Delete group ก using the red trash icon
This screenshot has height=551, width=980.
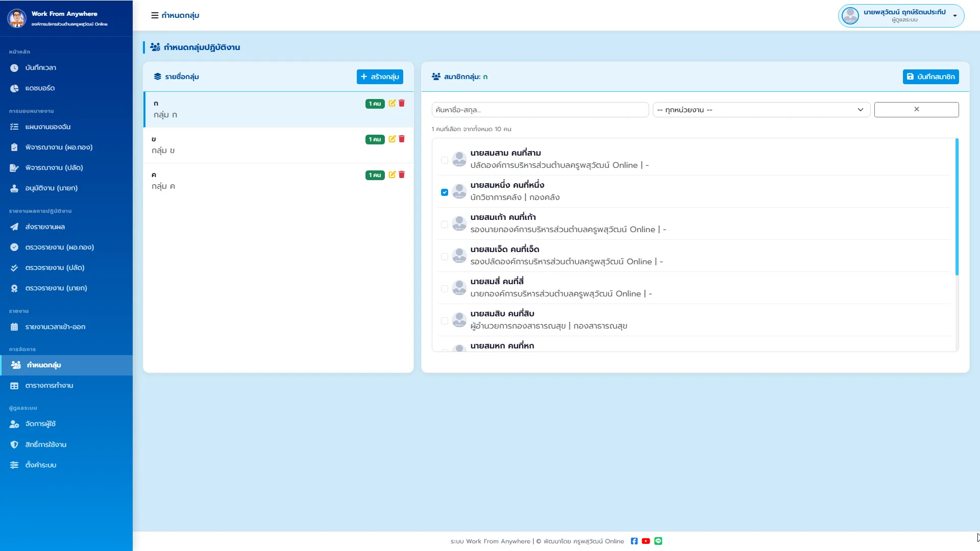pyautogui.click(x=402, y=103)
